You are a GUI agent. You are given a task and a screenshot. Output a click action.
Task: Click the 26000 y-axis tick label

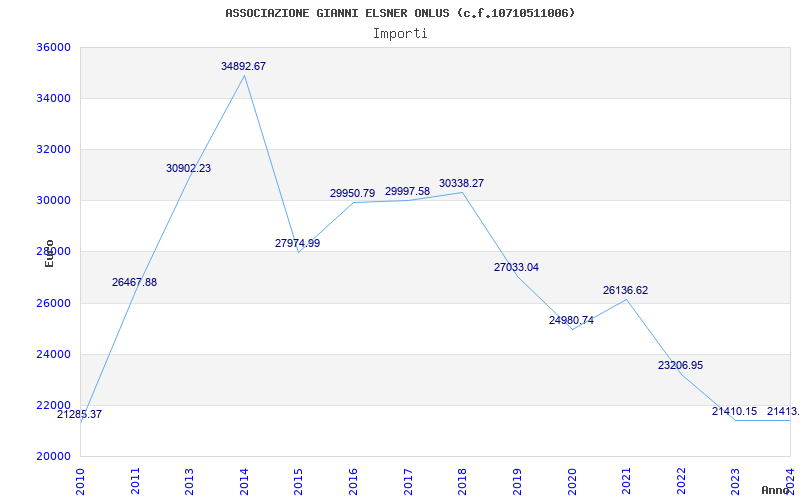(x=53, y=304)
